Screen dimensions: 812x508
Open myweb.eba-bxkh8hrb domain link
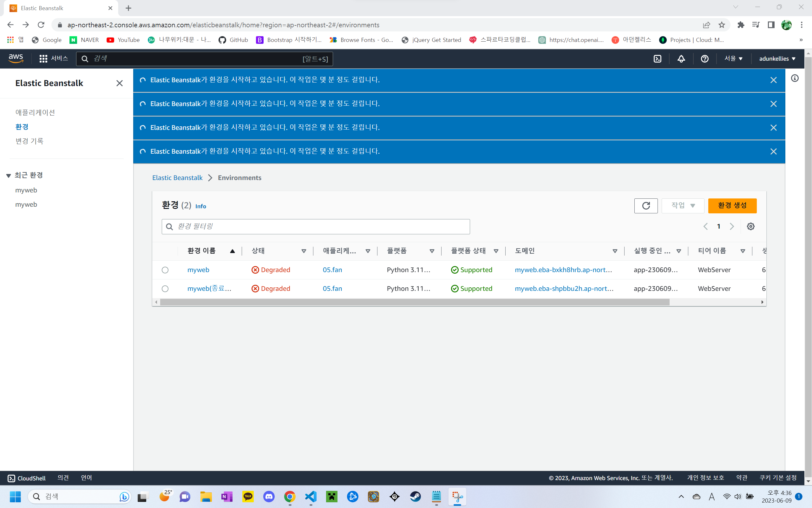(563, 270)
